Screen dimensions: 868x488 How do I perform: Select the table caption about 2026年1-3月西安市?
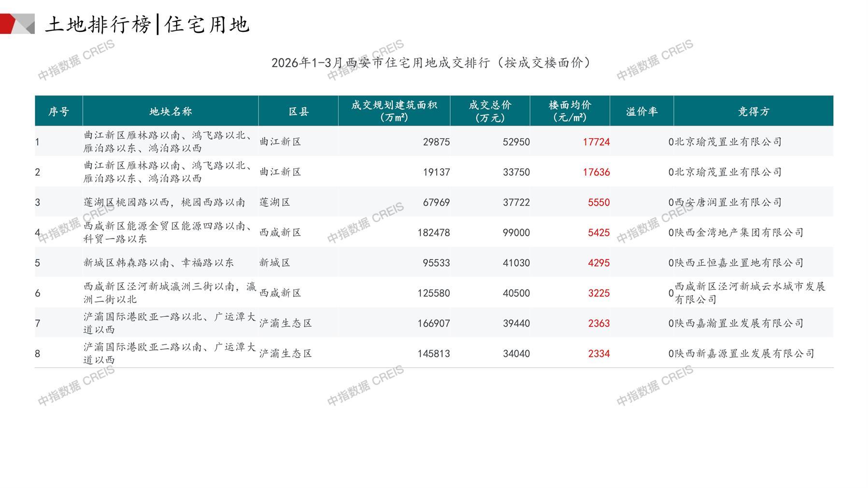(x=431, y=63)
